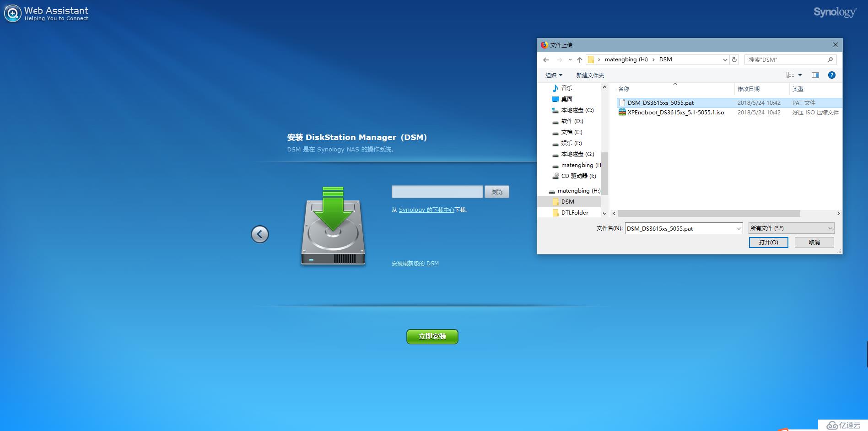The image size is (868, 431).
Task: Select XPEnoboot_DS3615xs_5.1-5055.1.iso file
Action: click(x=676, y=112)
